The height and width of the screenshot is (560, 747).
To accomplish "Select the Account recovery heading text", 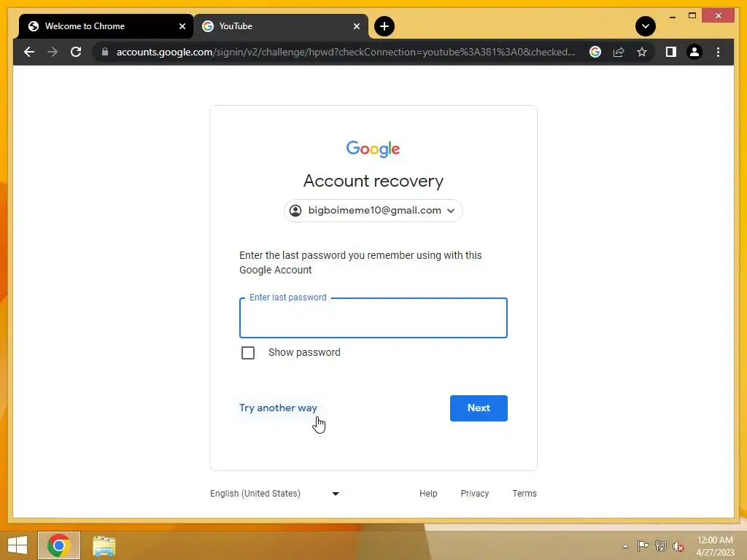I will tap(373, 181).
